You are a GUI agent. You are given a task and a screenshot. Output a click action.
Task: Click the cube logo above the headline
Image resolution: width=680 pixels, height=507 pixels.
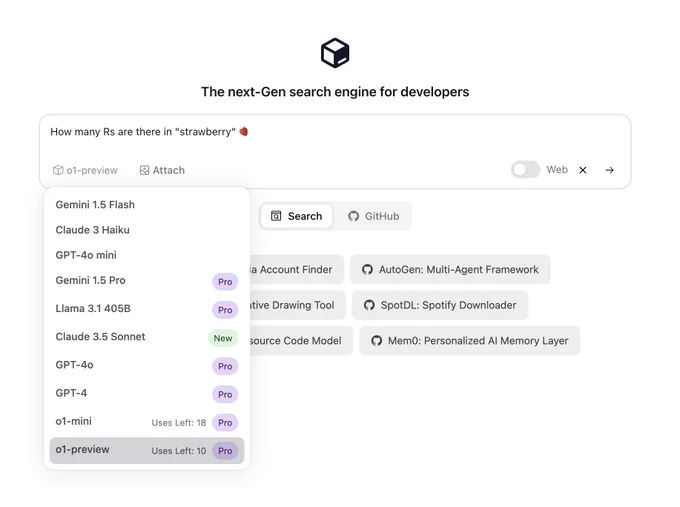[335, 53]
